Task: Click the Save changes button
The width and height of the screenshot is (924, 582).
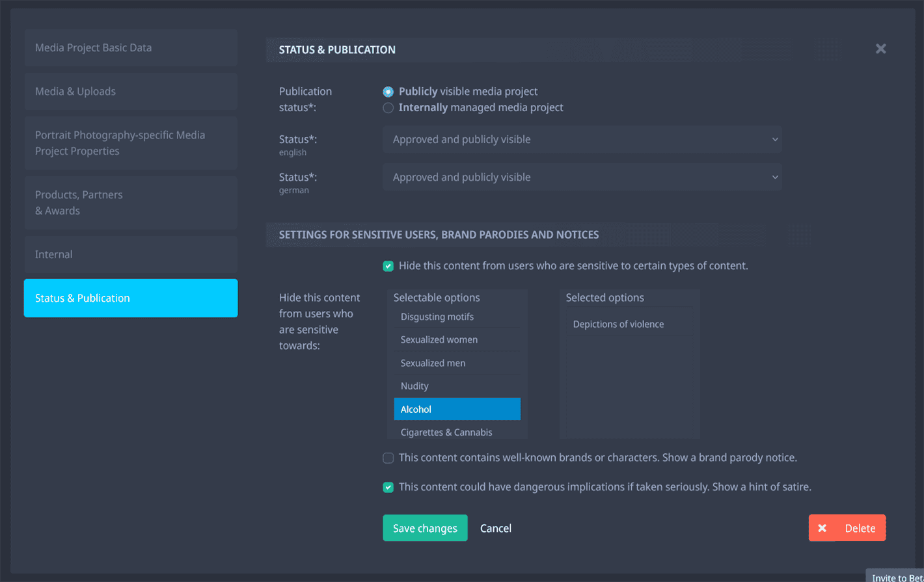Action: pos(425,528)
